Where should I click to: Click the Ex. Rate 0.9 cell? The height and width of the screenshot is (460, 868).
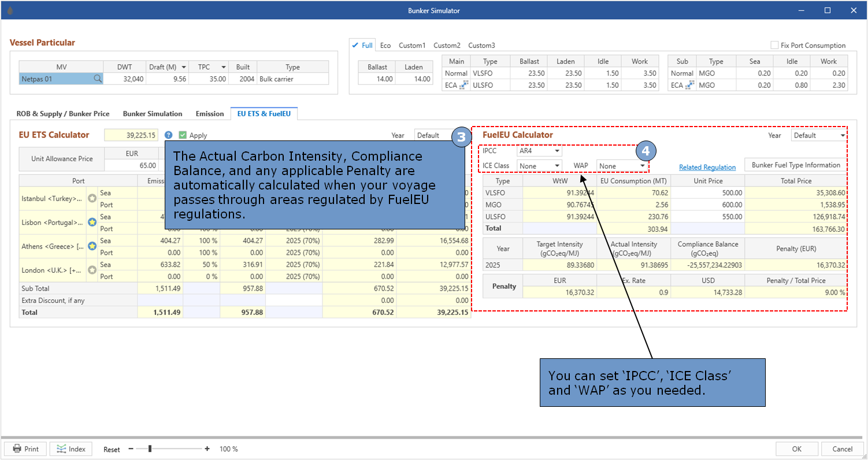click(634, 292)
